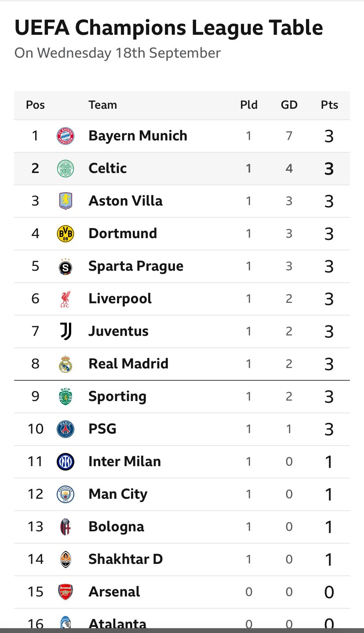Open the Bologna team link
Viewport: 364px width, 633px height.
[x=116, y=526]
